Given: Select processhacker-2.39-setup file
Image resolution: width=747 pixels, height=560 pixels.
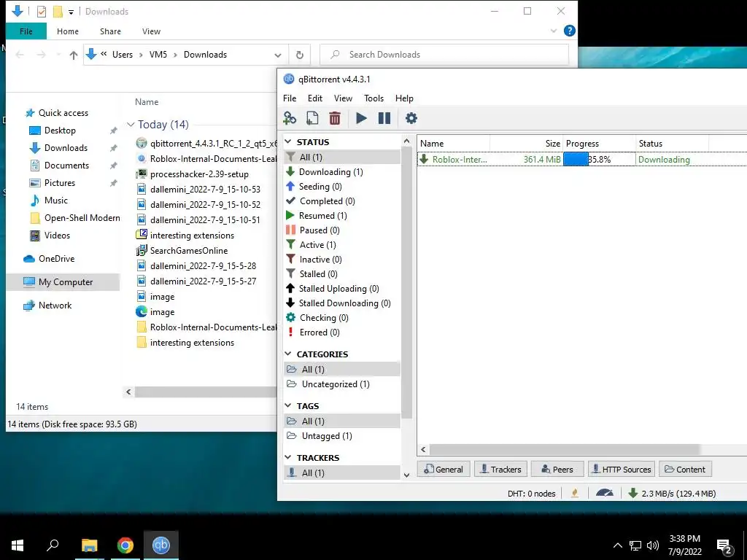Looking at the screenshot, I should pyautogui.click(x=198, y=174).
